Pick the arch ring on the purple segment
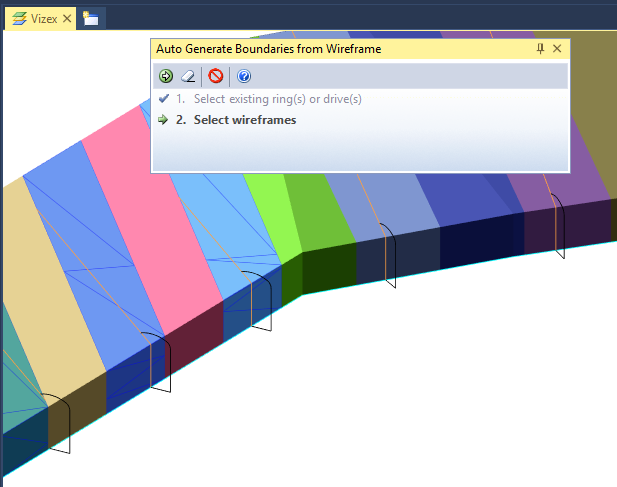Screen dimensions: 617x487 point(559,226)
